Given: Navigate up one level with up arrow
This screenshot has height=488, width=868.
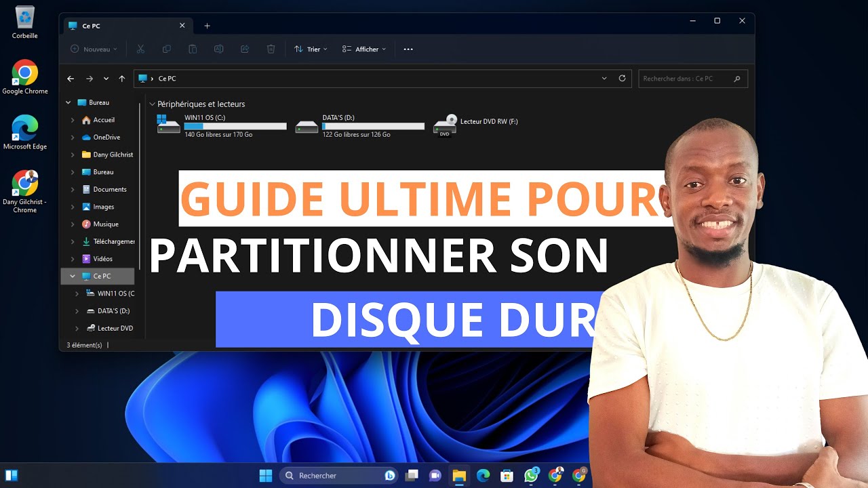Looking at the screenshot, I should click(x=122, y=79).
